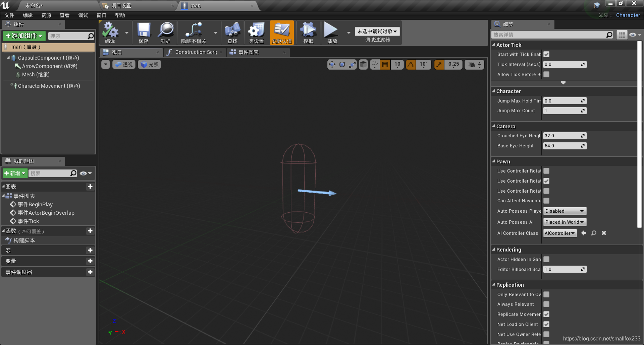
Task: Add new variable with plus icon (变量)
Action: 90,261
